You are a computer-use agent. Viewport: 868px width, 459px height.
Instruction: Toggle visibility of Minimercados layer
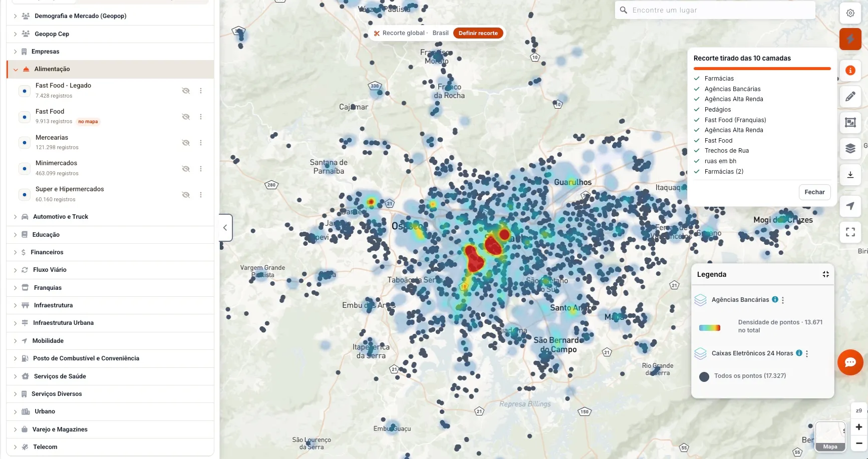[x=186, y=169]
